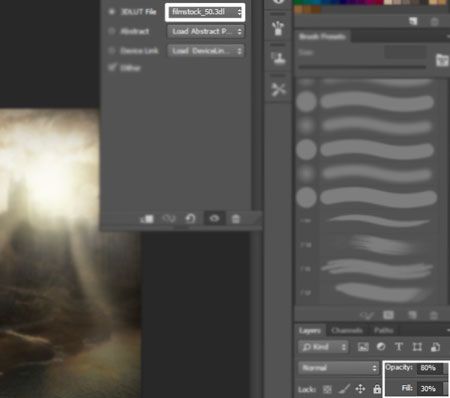Reset adjustment to defaults icon
The height and width of the screenshot is (398, 450).
tap(190, 219)
